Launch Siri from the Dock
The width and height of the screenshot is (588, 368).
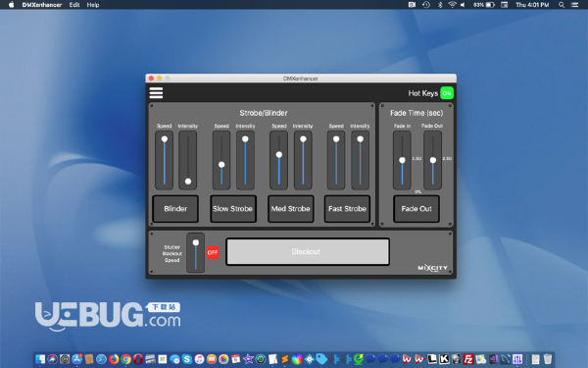tap(53, 359)
